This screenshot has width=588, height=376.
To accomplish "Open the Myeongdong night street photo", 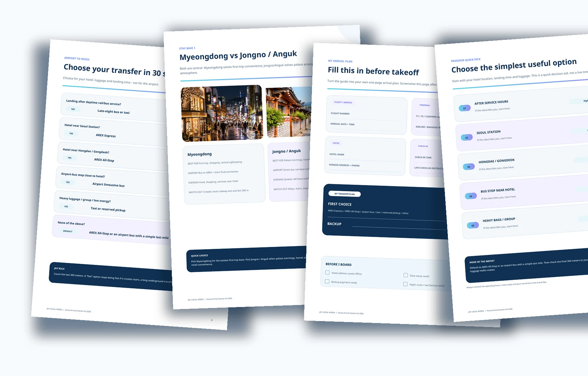I will coord(222,113).
